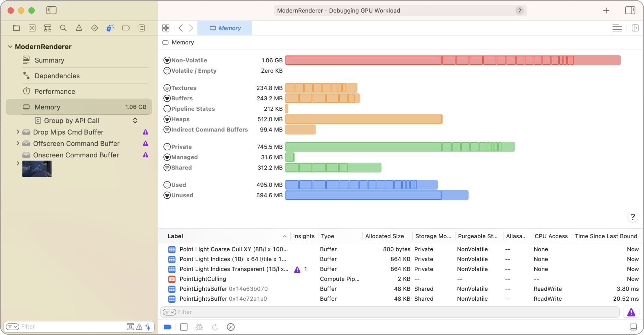Open the Debug navigator icon
The height and width of the screenshot is (335, 644).
pos(110,28)
